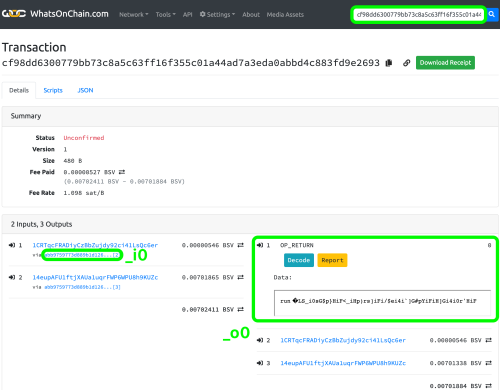Click the arrow icon of OP_RETURN output 1
Viewport: 500px width, 390px height.
[x=260, y=245]
